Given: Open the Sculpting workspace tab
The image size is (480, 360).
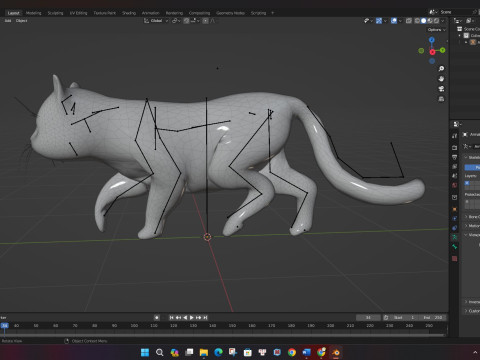Looking at the screenshot, I should tap(55, 13).
